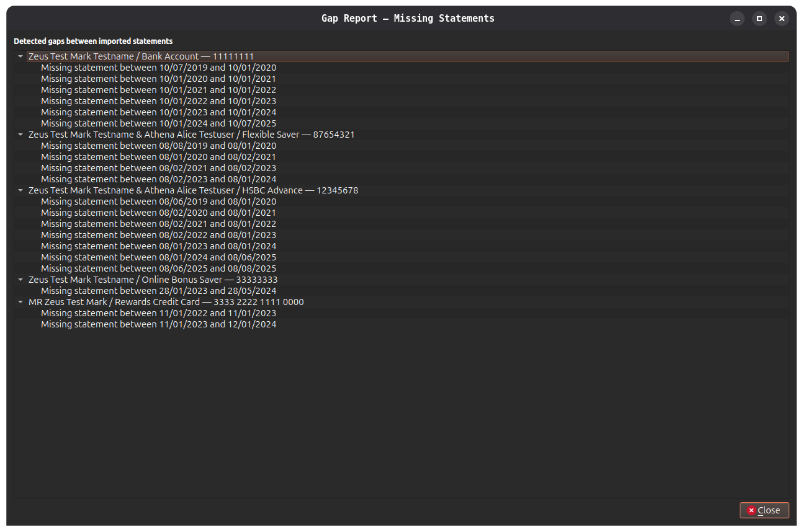Select gap between 08/02/2020 and 08/01/2021
803x532 pixels.
(414, 213)
